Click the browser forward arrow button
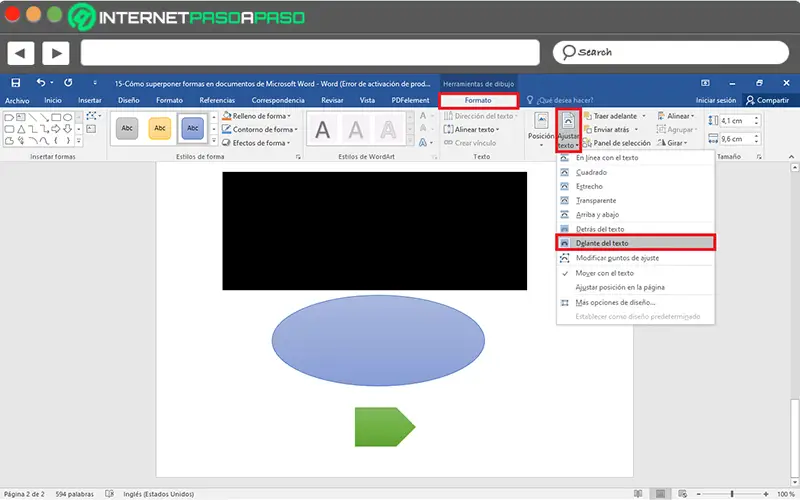 tap(56, 53)
